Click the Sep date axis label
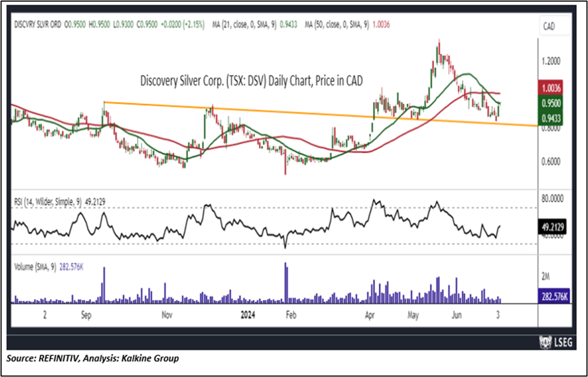The image size is (588, 377). click(86, 315)
